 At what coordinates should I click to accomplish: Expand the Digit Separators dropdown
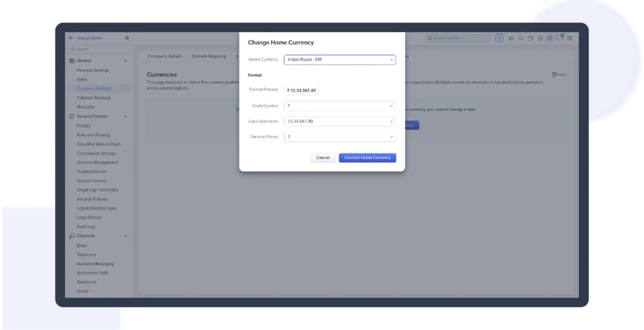tap(340, 121)
